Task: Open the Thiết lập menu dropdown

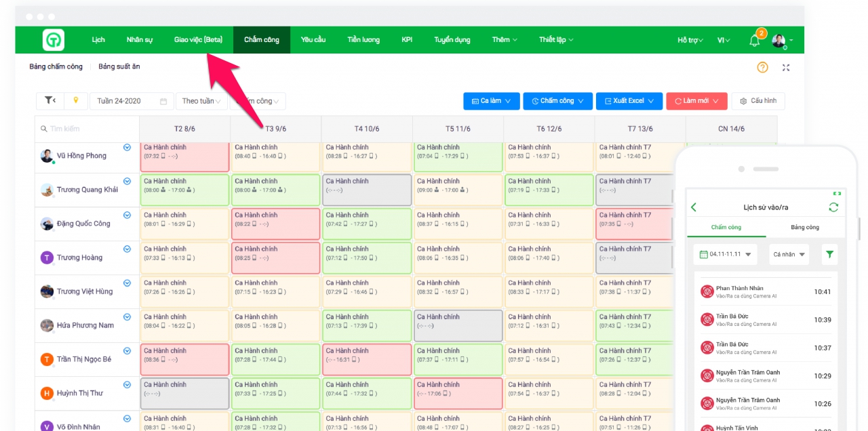Action: click(x=556, y=40)
